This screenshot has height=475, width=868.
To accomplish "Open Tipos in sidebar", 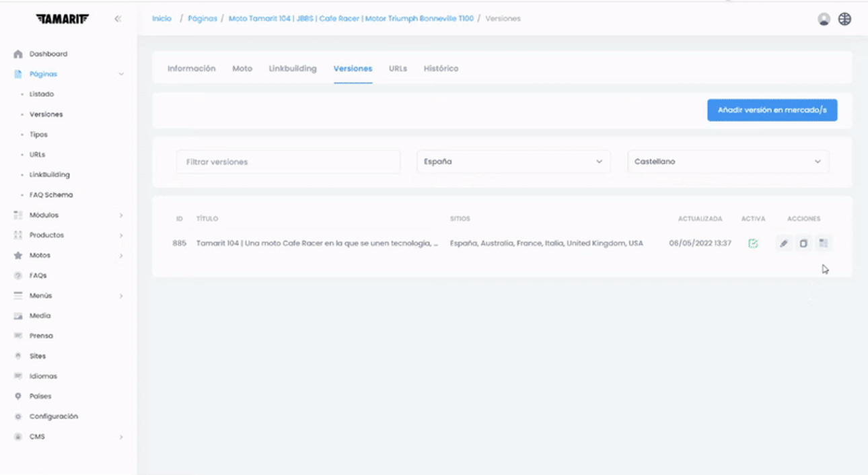I will point(38,135).
